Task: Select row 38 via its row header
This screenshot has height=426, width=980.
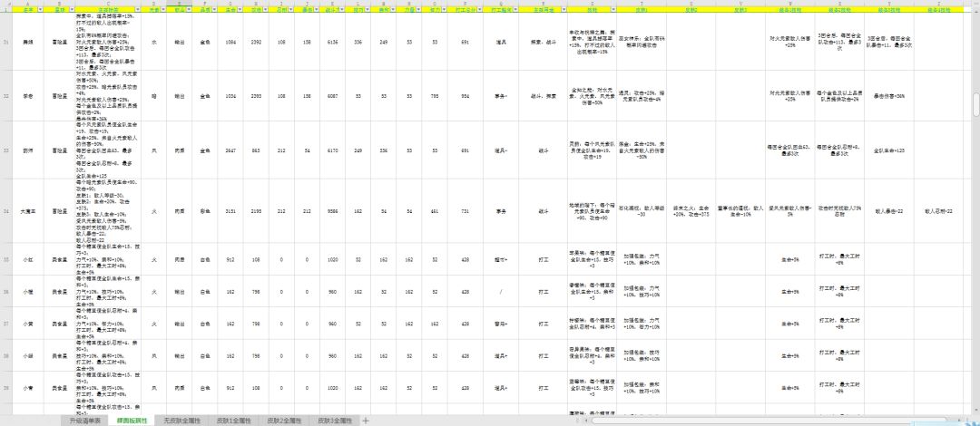Action: coord(6,355)
